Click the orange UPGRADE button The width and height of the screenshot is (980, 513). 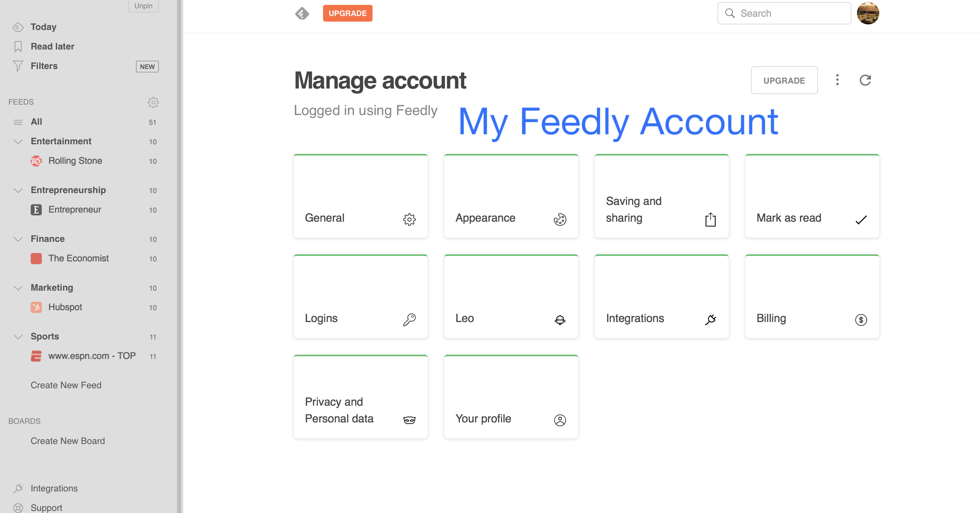pos(347,13)
